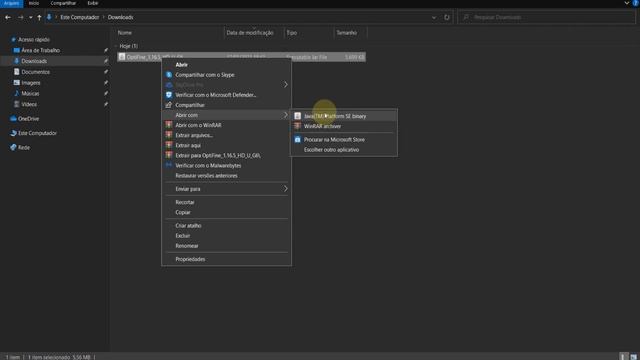The width and height of the screenshot is (640, 360).
Task: Open Documentos in sidebar
Action: tap(36, 72)
